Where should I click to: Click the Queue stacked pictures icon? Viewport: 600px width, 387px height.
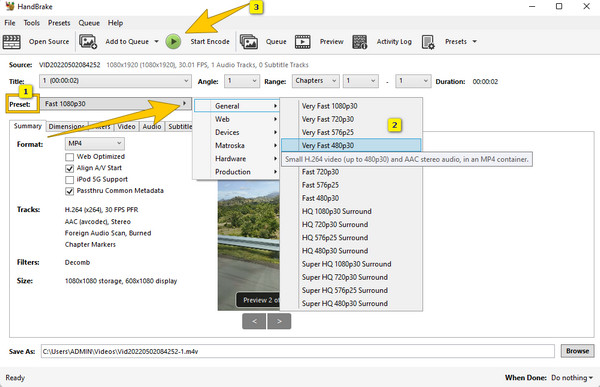(249, 42)
